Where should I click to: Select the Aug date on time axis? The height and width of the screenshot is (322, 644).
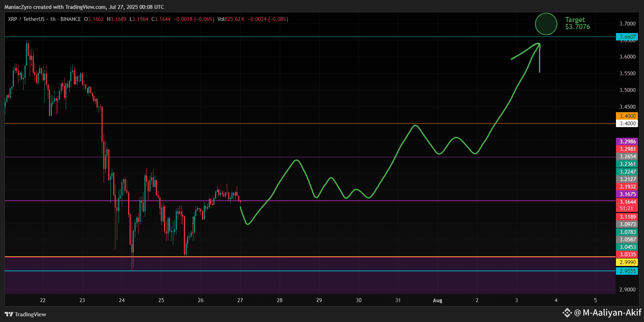coord(437,300)
